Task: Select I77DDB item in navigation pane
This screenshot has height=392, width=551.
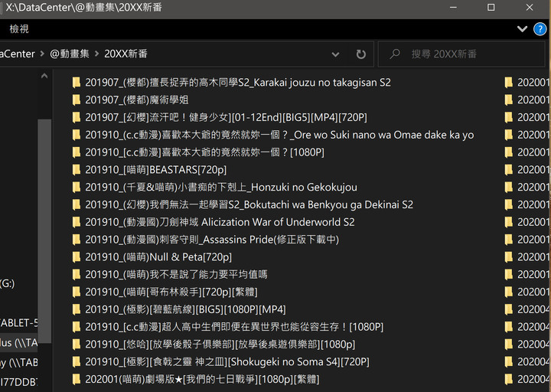Action: pyautogui.click(x=18, y=382)
